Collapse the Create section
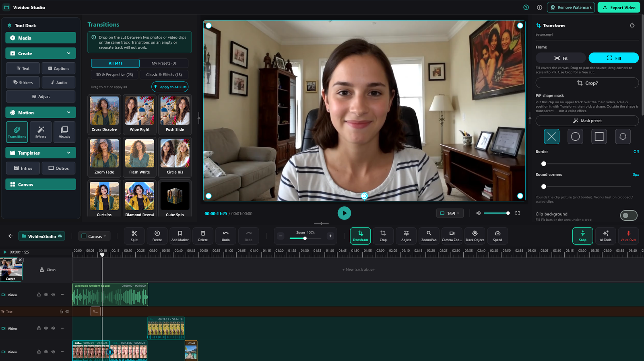This screenshot has height=361, width=644. pyautogui.click(x=69, y=53)
